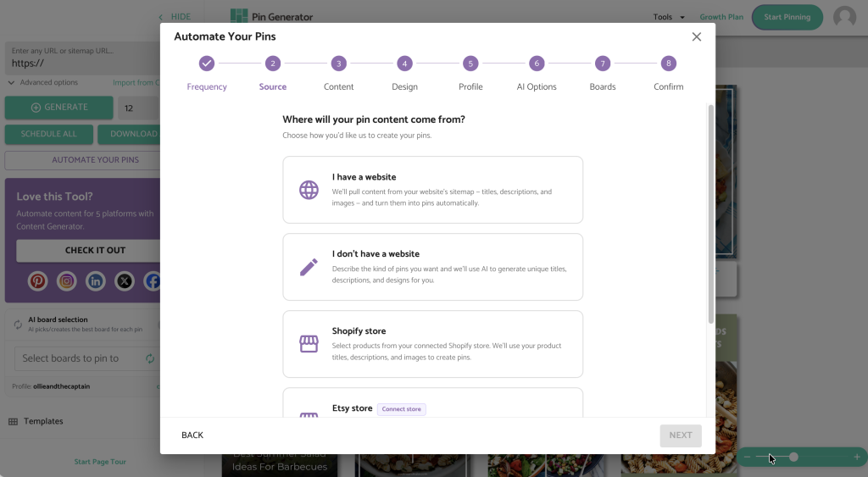
Task: Click the Etsy 'Connect store' badge
Action: coord(401,409)
